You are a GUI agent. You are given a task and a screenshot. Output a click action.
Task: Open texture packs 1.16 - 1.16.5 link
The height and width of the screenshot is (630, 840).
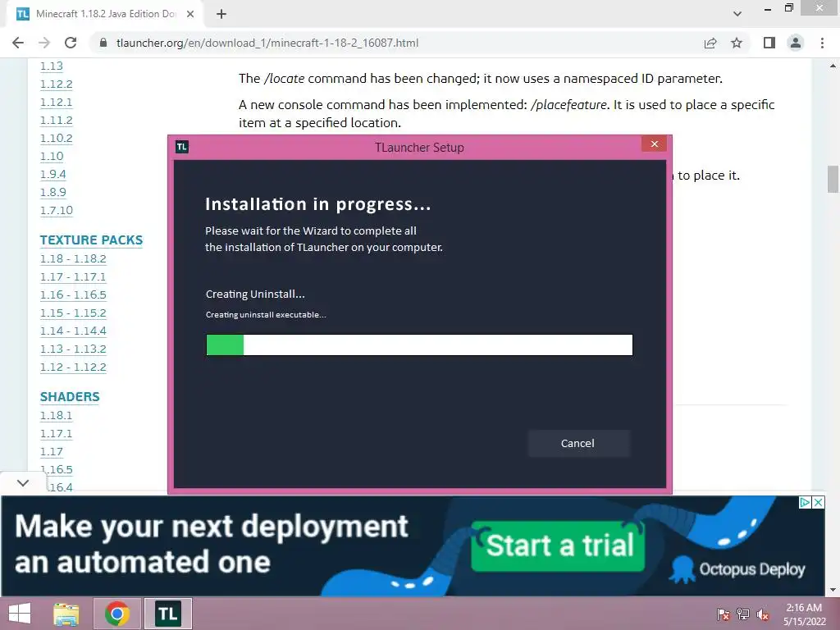[73, 294]
